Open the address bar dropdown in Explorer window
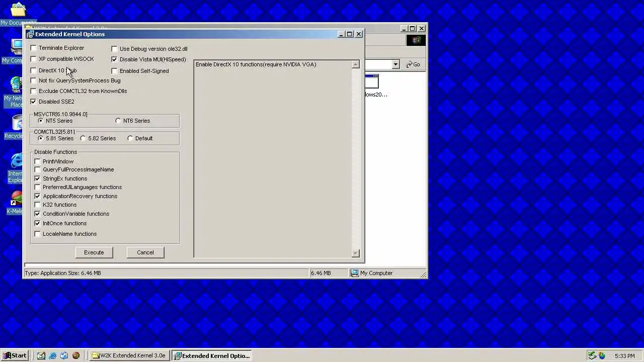 pos(395,64)
